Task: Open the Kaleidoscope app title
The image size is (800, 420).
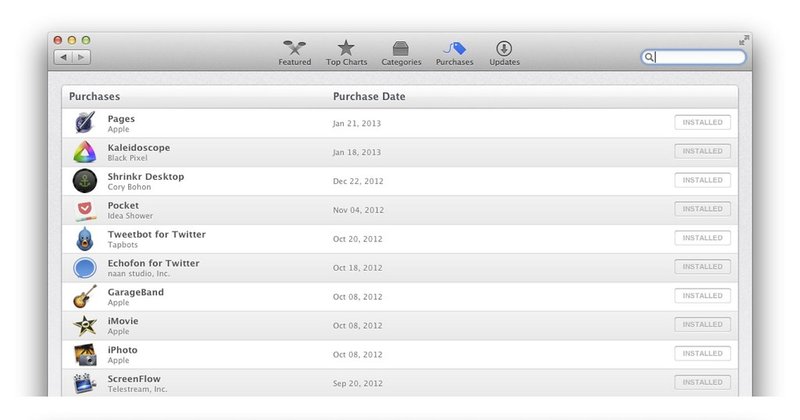Action: click(x=138, y=147)
